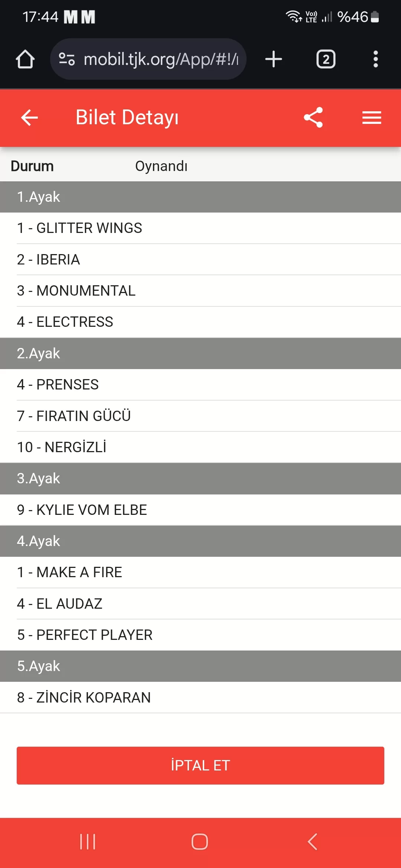401x868 pixels.
Task: Share the ticket using share icon
Action: tap(313, 118)
